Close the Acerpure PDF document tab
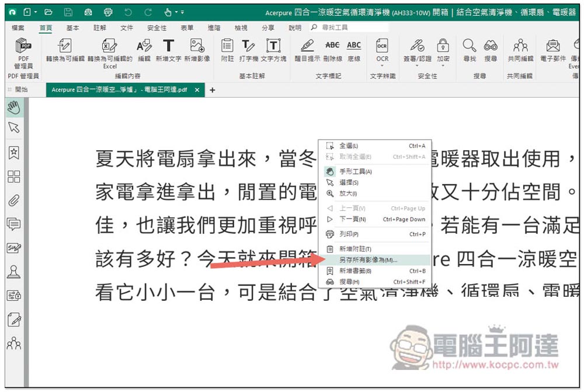The image size is (584, 392). point(197,90)
